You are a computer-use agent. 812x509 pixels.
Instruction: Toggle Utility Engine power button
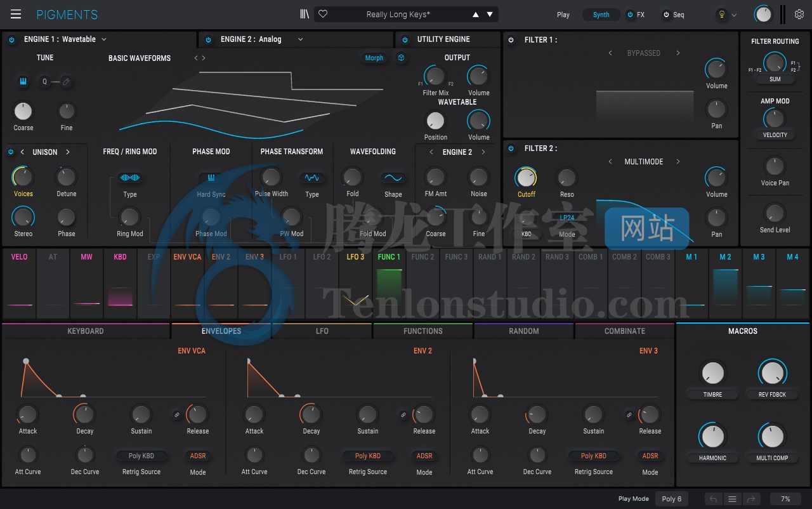(405, 39)
